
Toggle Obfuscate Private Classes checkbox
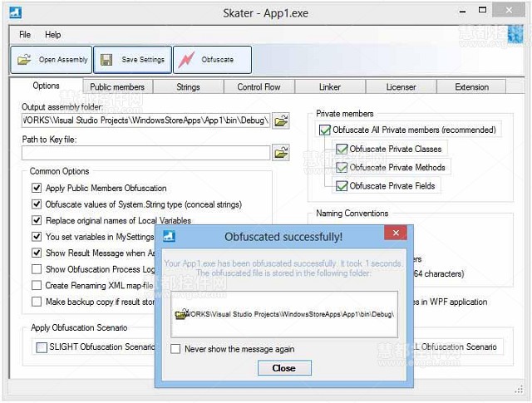tap(342, 149)
